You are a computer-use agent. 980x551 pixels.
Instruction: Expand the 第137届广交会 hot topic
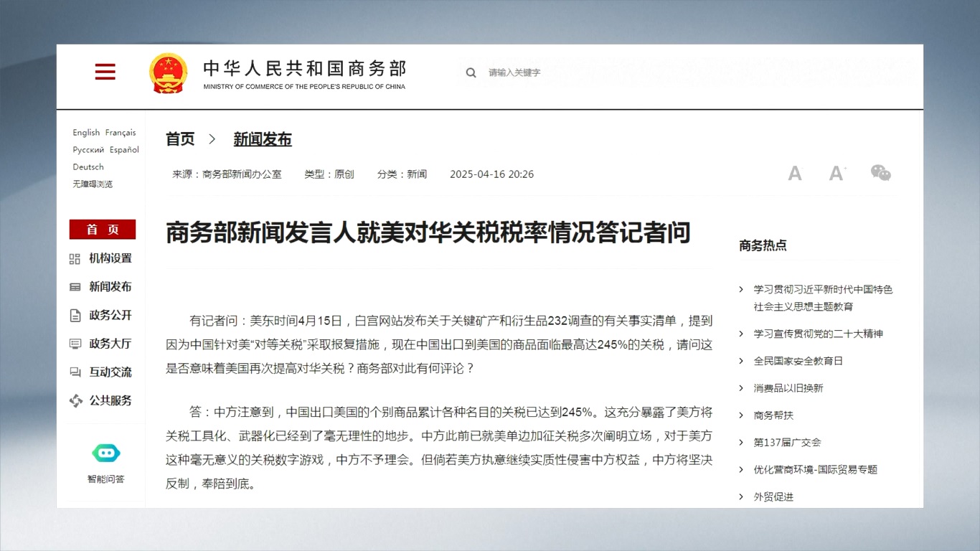[787, 443]
